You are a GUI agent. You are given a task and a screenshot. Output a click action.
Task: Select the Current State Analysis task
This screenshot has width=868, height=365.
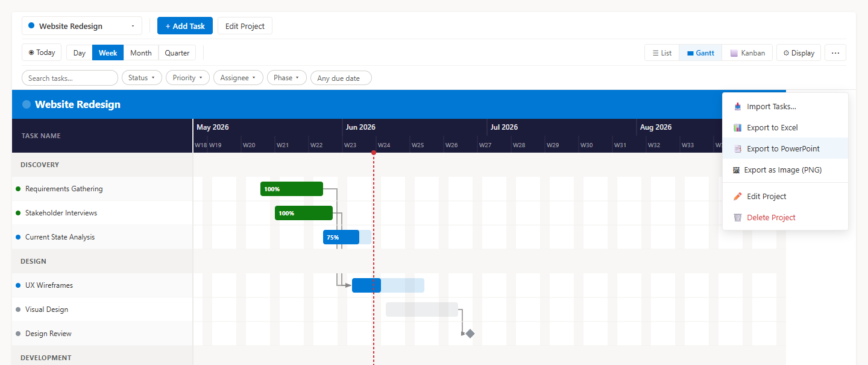(102, 237)
